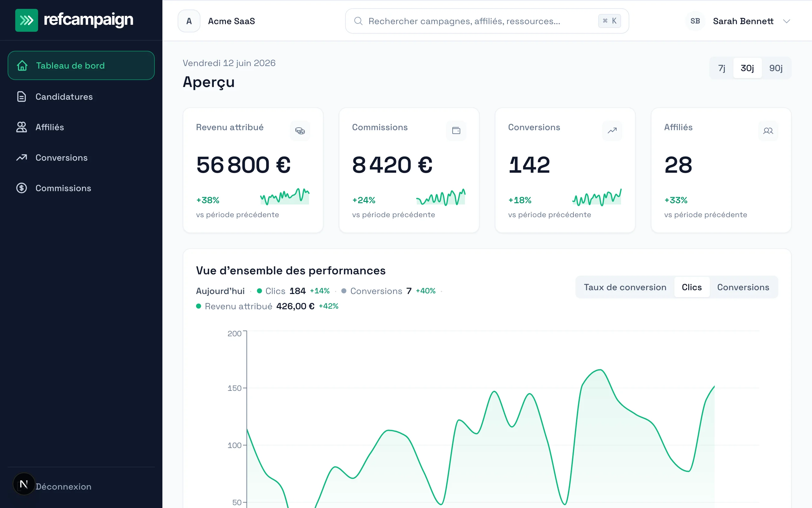The width and height of the screenshot is (812, 508).
Task: Click the SB user avatar
Action: 695,21
